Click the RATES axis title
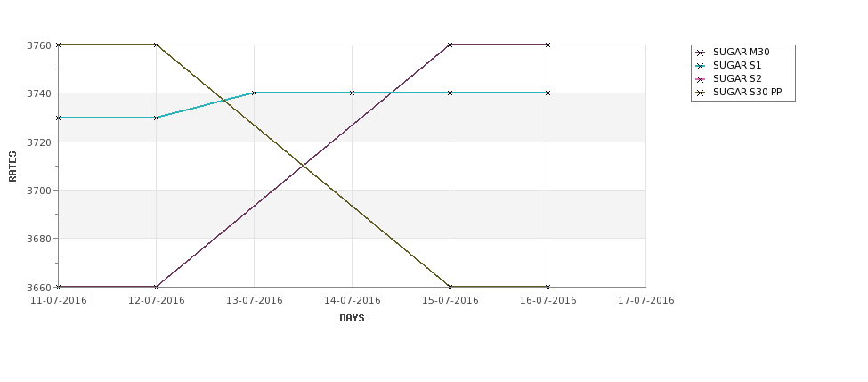 12,167
